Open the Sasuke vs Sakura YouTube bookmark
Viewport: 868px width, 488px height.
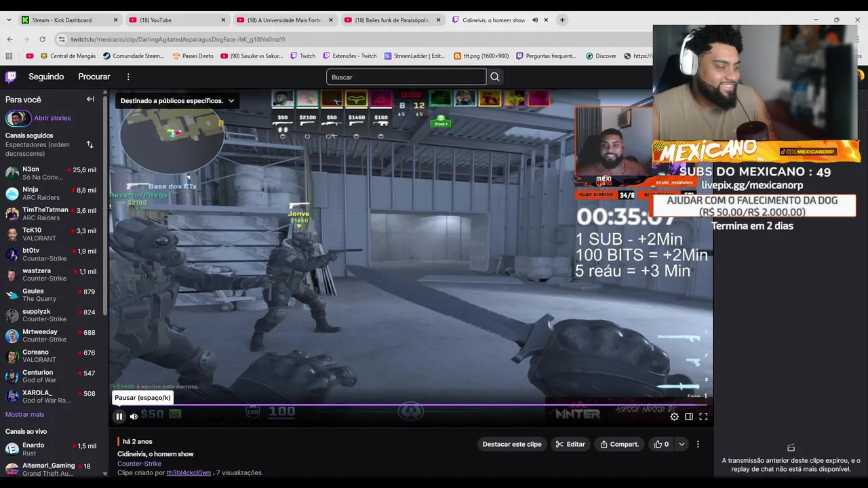(252, 56)
